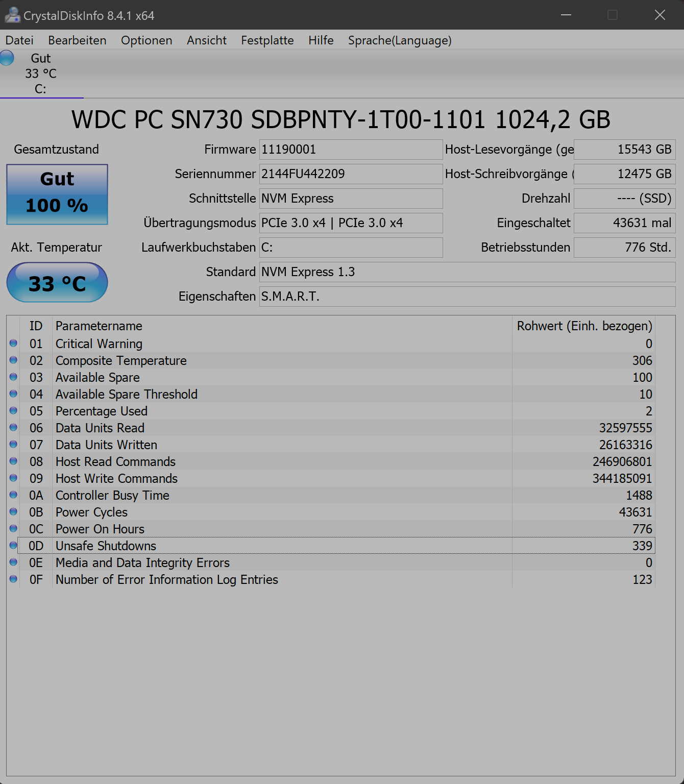
Task: Select the Percentage Used parameter name
Action: pos(102,411)
